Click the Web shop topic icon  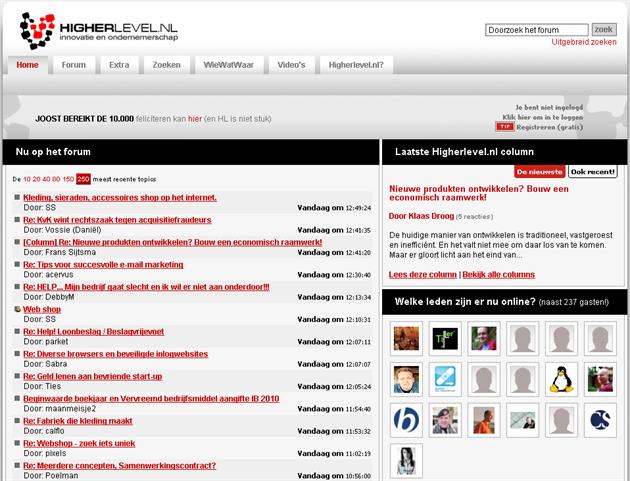(17, 310)
